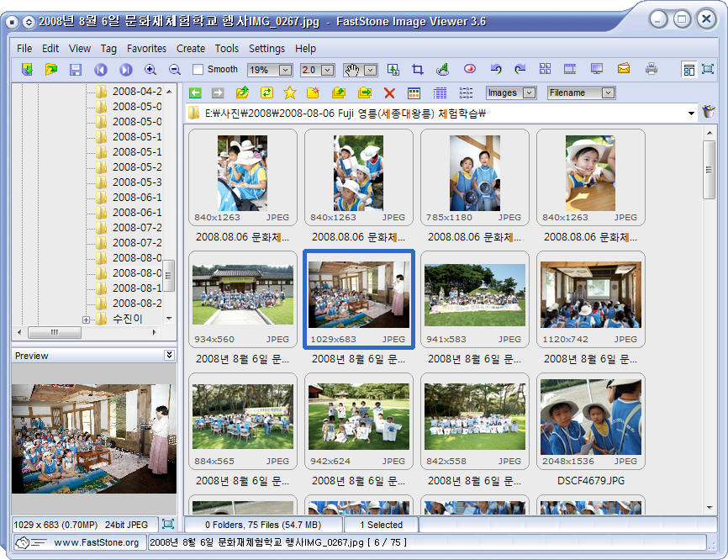This screenshot has height=560, width=728.
Task: Click the Full Screen icon in toolbar
Action: pyautogui.click(x=708, y=69)
